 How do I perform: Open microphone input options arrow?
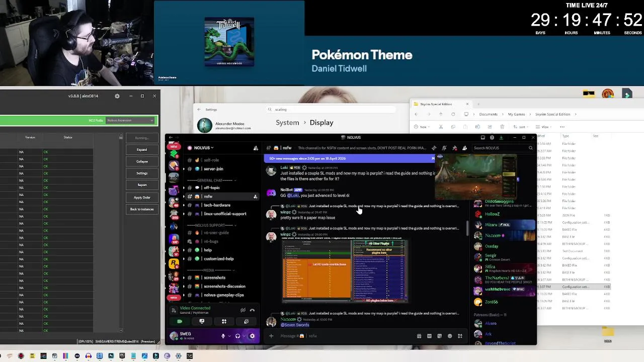click(x=229, y=336)
